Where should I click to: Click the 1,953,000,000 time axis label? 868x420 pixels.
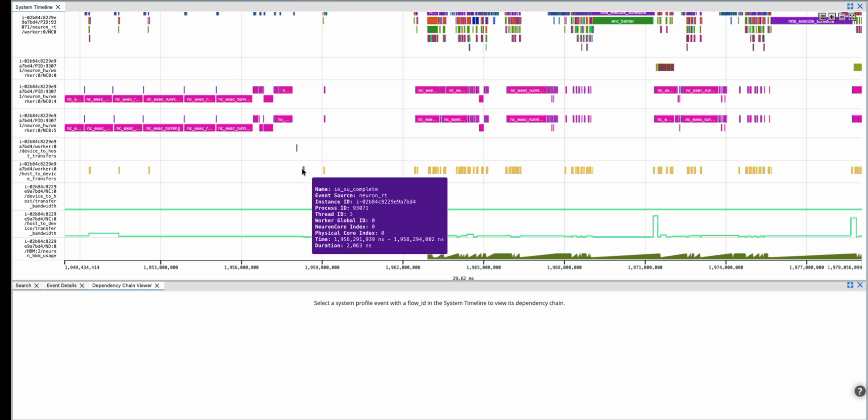click(x=161, y=267)
